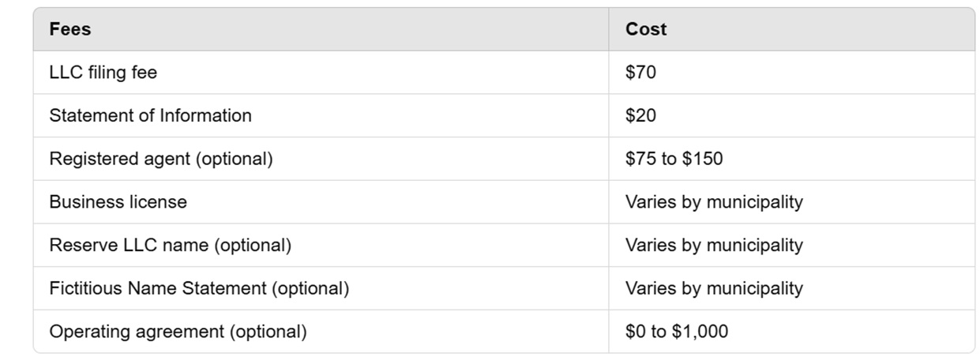Click the Business license cost cell

[x=714, y=202]
